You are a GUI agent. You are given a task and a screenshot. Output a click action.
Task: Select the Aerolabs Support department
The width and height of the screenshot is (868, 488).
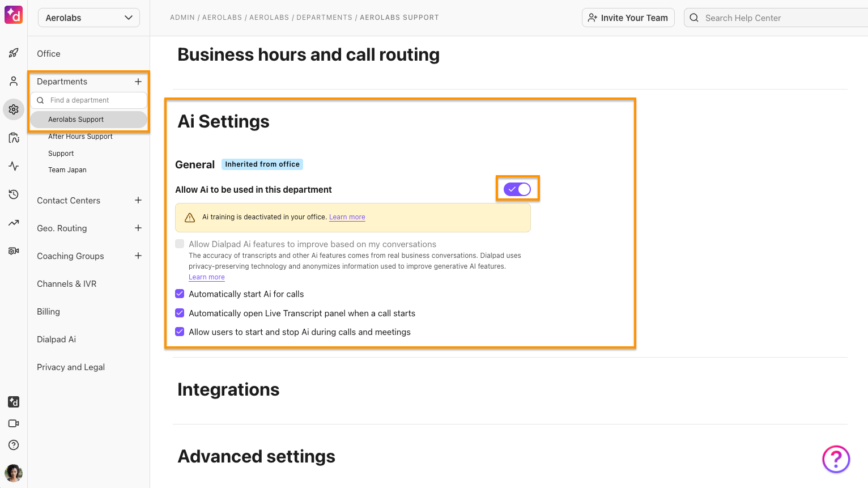tap(88, 120)
